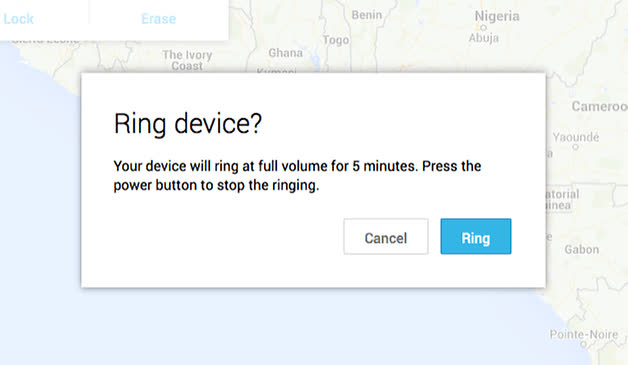628x365 pixels.
Task: Select the Nigeria label on map
Action: (497, 16)
